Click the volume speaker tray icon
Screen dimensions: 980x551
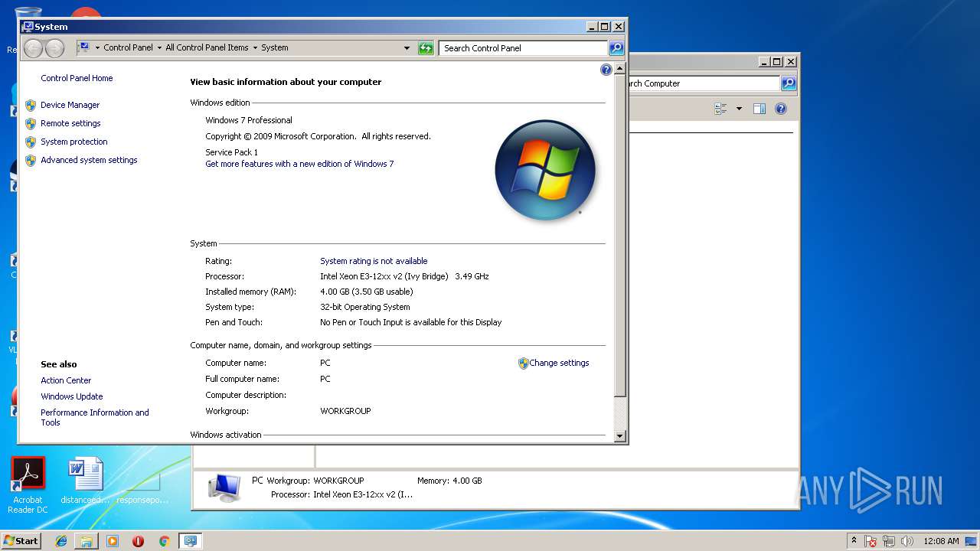click(x=907, y=541)
